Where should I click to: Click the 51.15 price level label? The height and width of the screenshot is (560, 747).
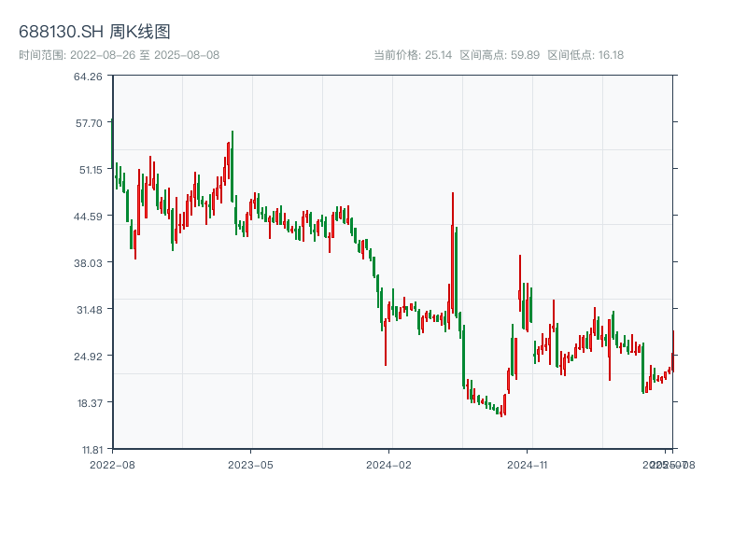click(88, 169)
